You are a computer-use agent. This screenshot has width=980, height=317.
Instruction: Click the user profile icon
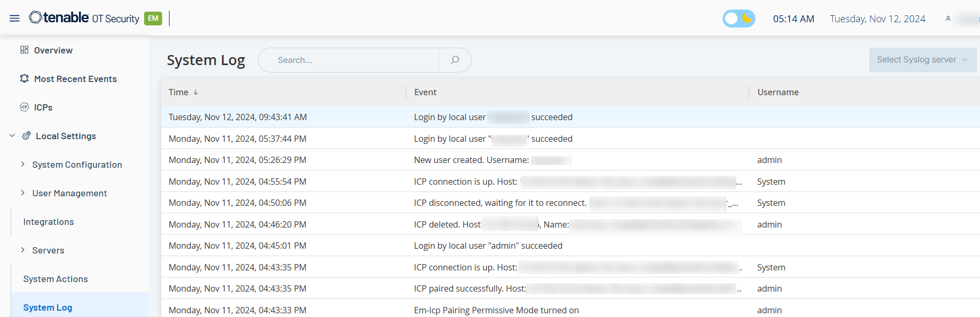pos(948,19)
